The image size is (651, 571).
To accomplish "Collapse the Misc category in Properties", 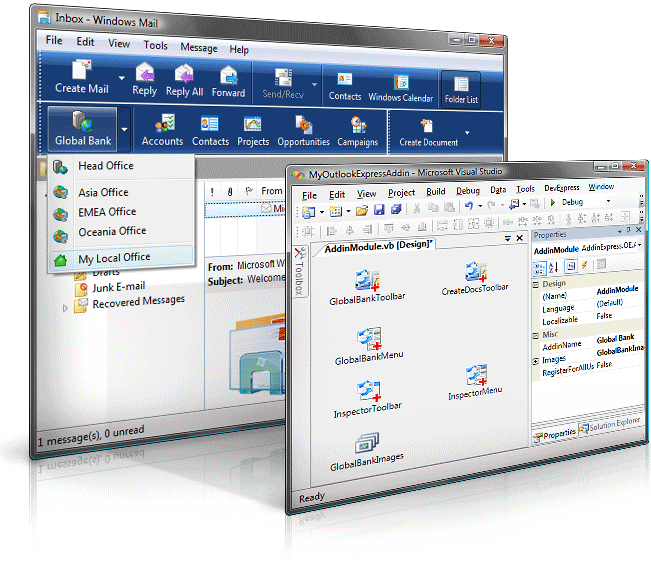I will (536, 336).
